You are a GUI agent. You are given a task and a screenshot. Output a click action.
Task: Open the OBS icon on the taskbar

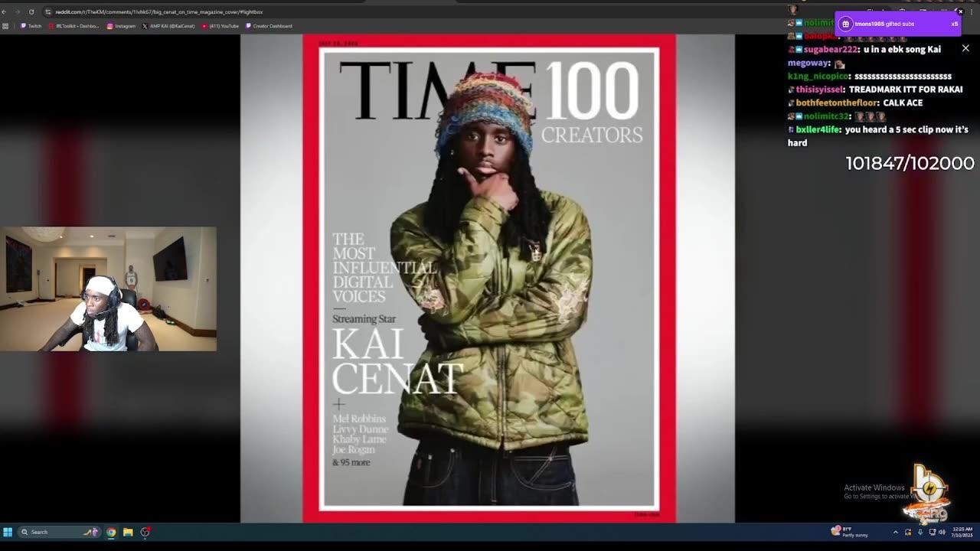coord(145,532)
